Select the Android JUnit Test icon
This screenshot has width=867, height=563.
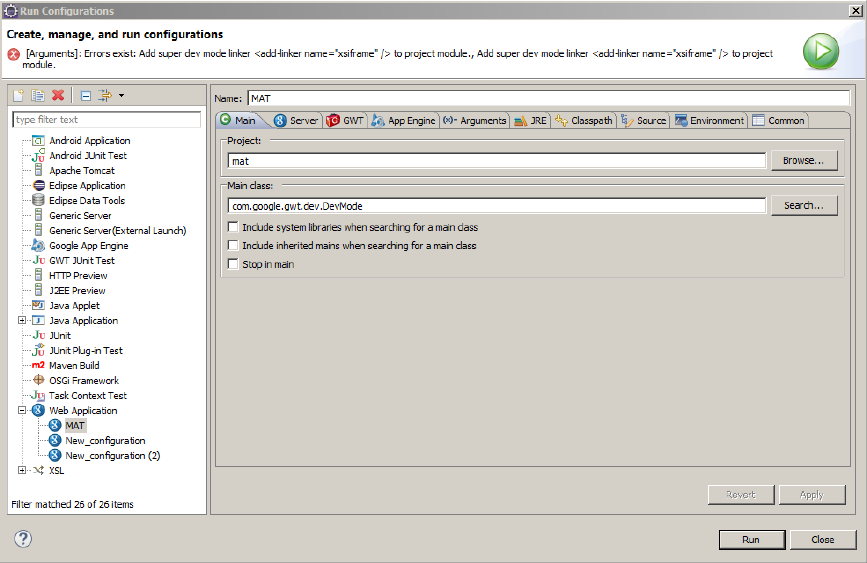click(38, 155)
